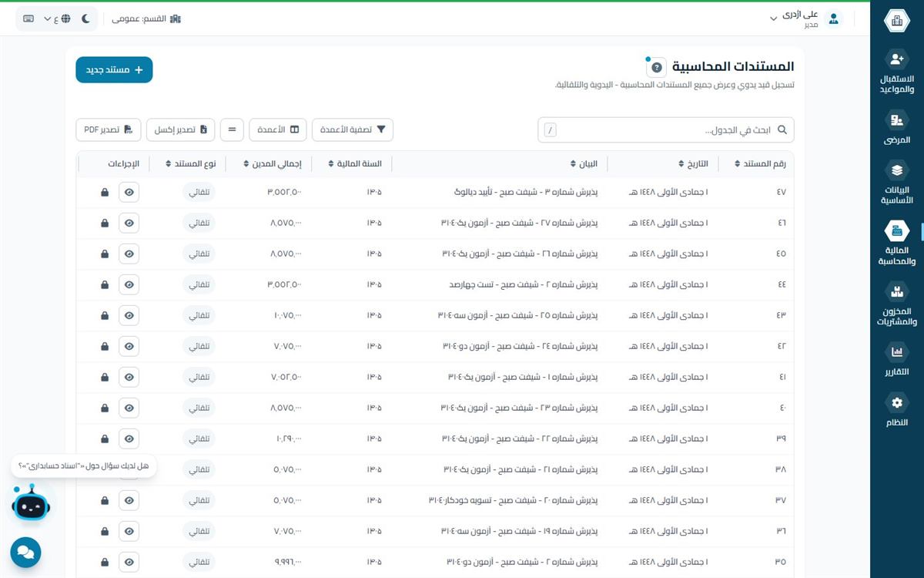
Task: Click lock icon on document 46 row
Action: (x=105, y=223)
